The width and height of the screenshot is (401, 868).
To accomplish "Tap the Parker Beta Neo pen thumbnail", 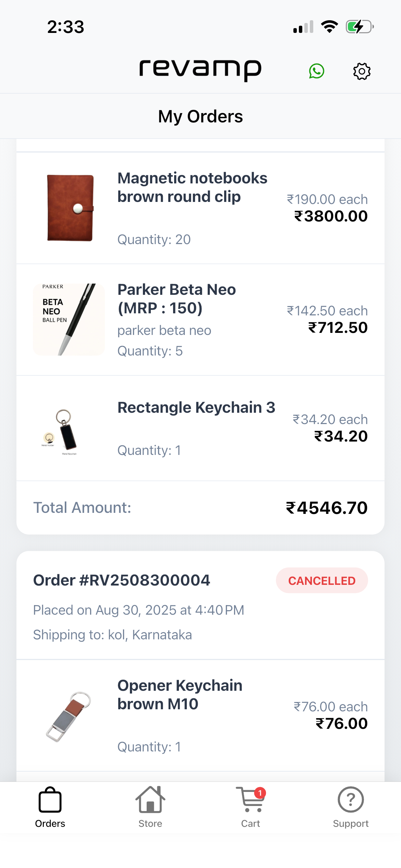I will click(x=69, y=319).
